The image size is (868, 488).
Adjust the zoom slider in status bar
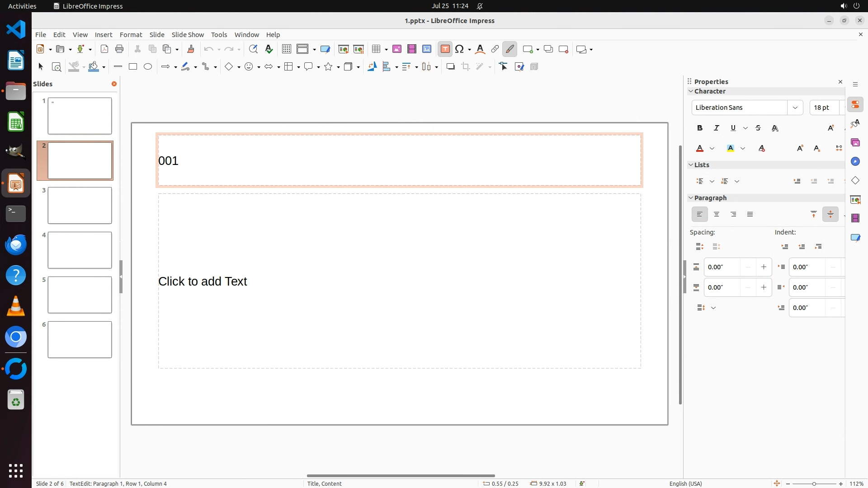tap(814, 484)
